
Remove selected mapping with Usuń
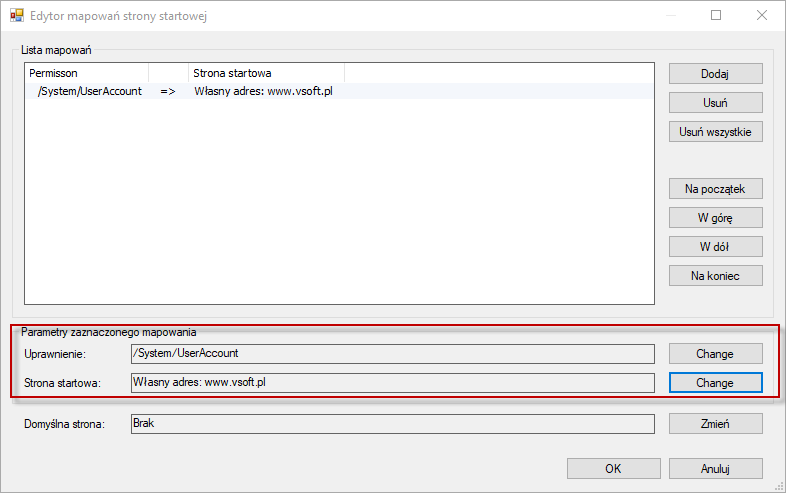click(715, 103)
